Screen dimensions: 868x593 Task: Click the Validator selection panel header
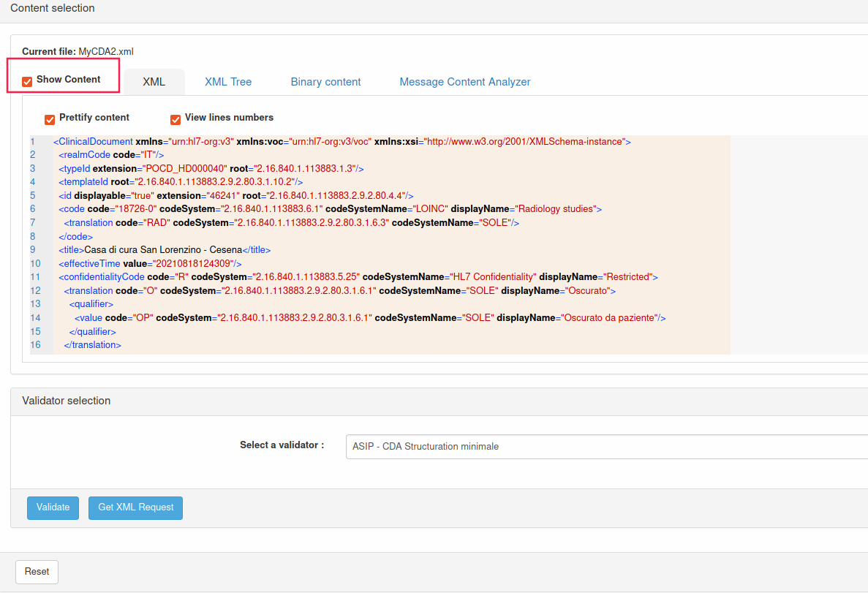(67, 401)
